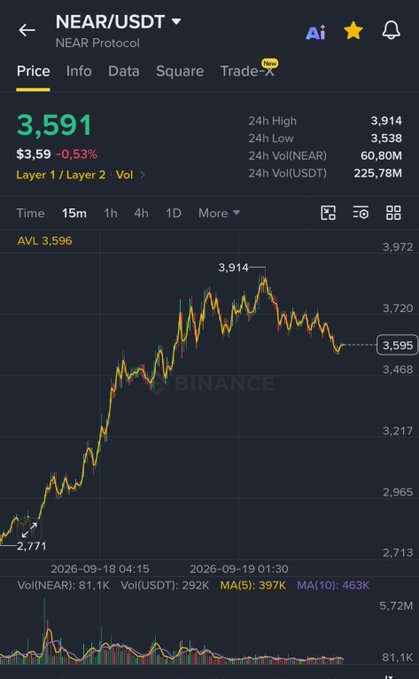Tap the Vol(NEAR): 81,1K label
This screenshot has width=419, height=679.
[64, 585]
